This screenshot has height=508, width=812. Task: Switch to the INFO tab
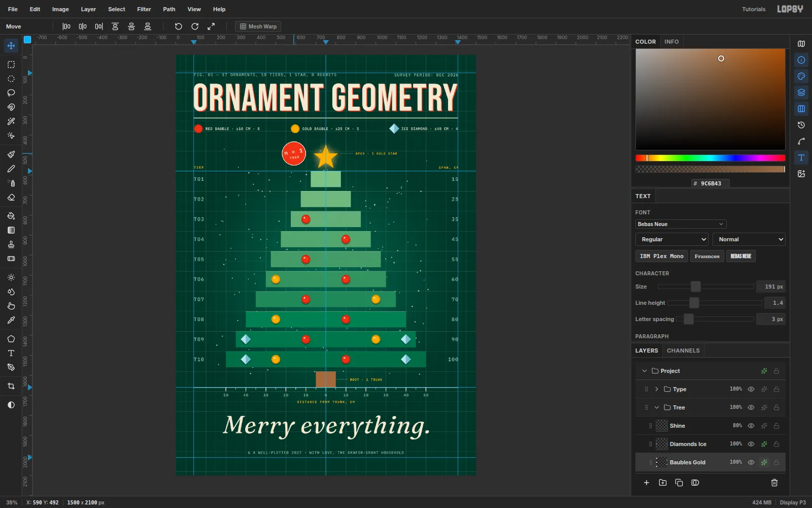[x=671, y=42]
